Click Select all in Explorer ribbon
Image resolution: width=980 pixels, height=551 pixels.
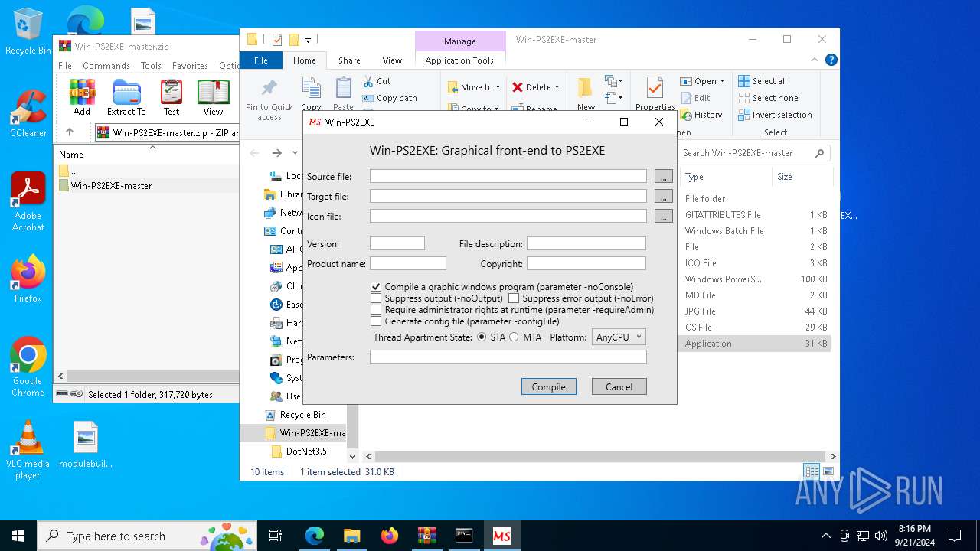pos(763,81)
